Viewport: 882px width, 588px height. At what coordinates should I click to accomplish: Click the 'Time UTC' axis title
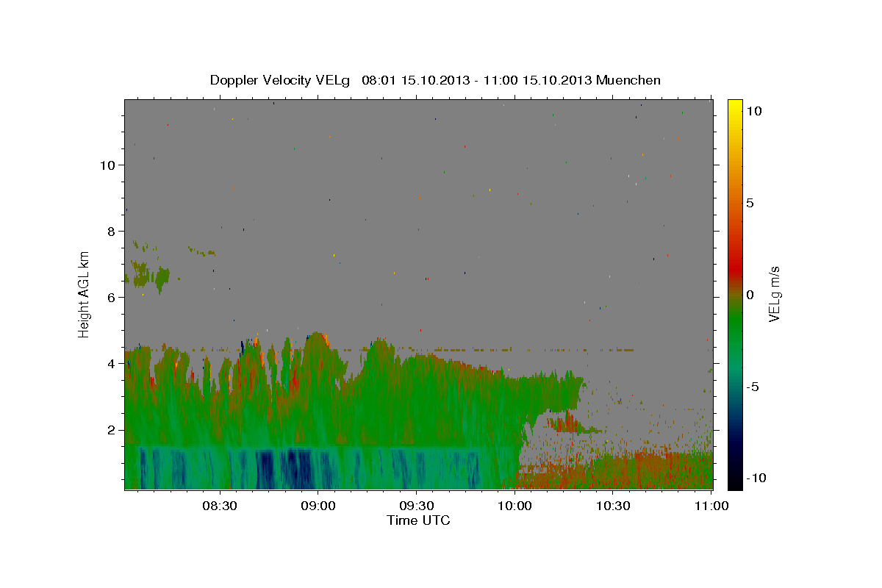tap(418, 520)
